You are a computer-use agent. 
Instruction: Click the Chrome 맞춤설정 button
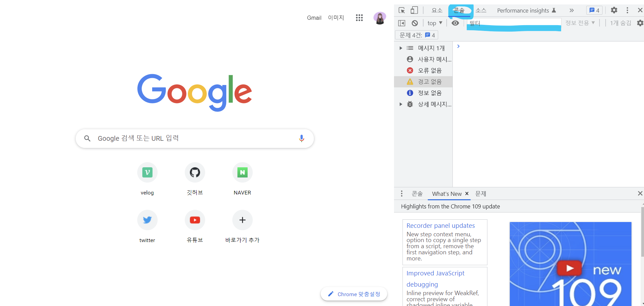354,294
